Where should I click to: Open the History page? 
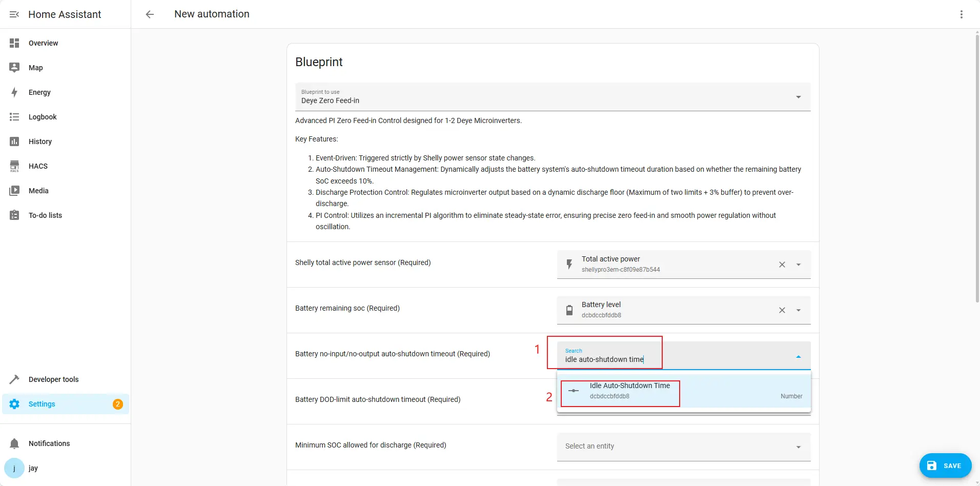[40, 141]
